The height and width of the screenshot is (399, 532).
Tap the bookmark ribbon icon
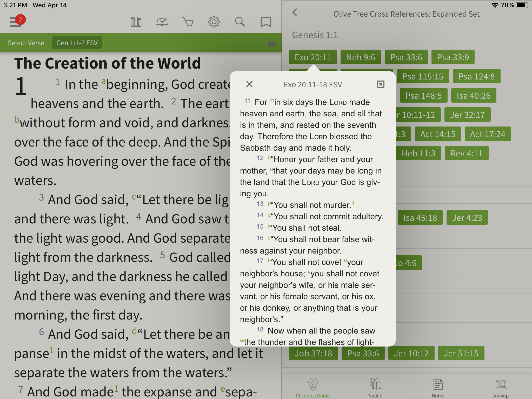[x=266, y=22]
